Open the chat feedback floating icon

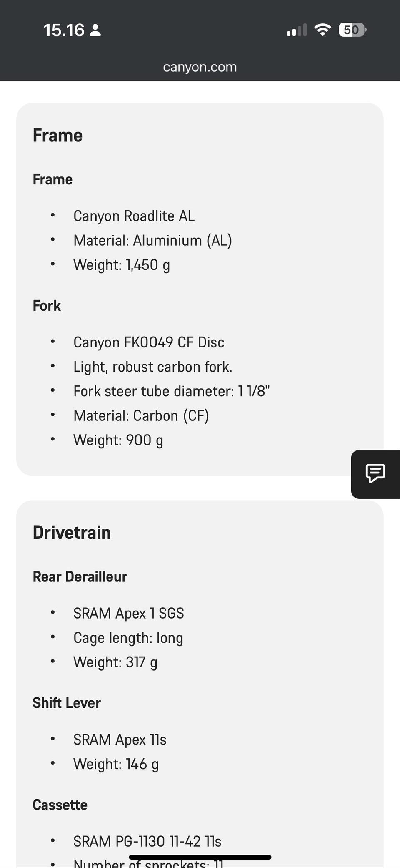click(x=375, y=473)
